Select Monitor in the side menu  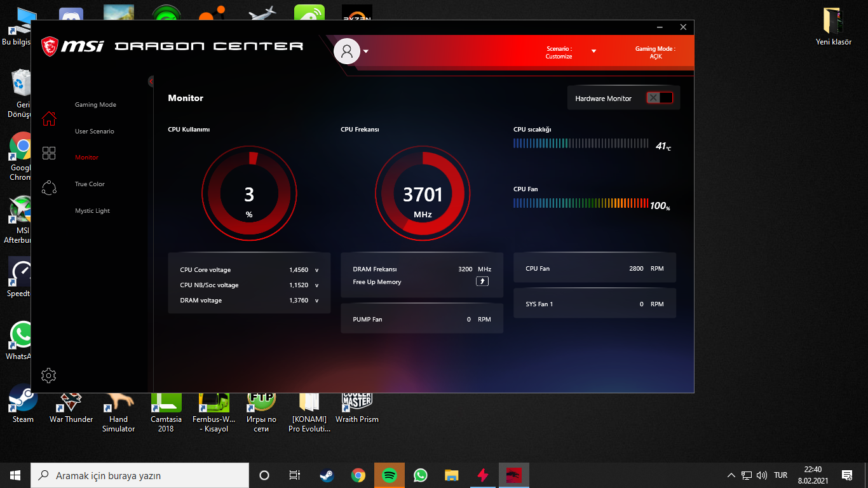(x=86, y=158)
